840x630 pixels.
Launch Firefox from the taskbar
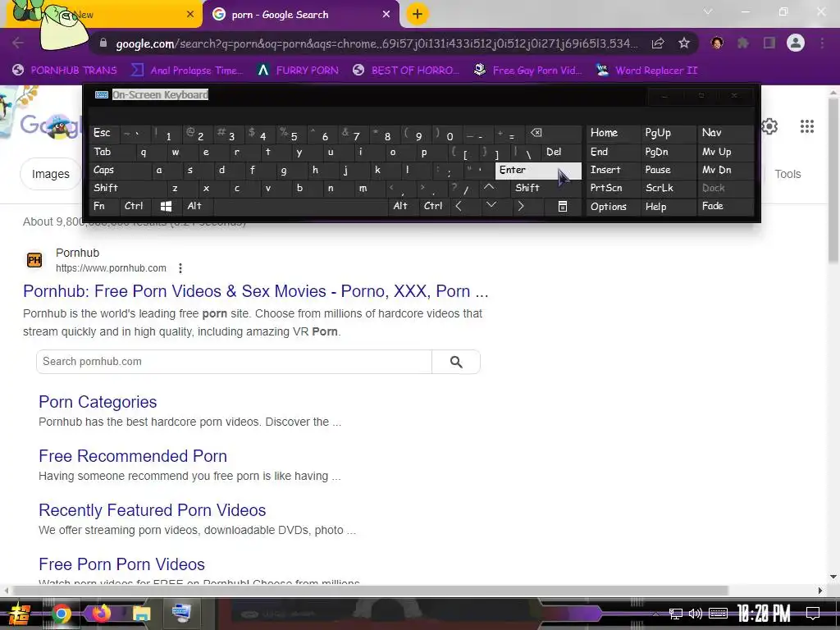(x=101, y=614)
